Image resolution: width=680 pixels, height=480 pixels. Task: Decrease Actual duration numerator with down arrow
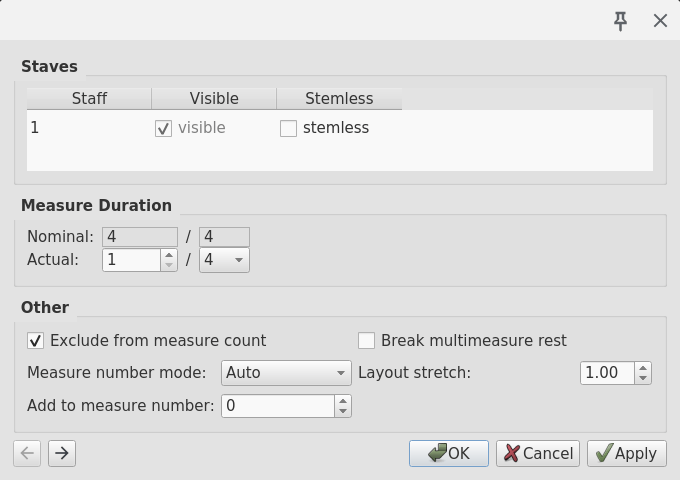pyautogui.click(x=169, y=265)
